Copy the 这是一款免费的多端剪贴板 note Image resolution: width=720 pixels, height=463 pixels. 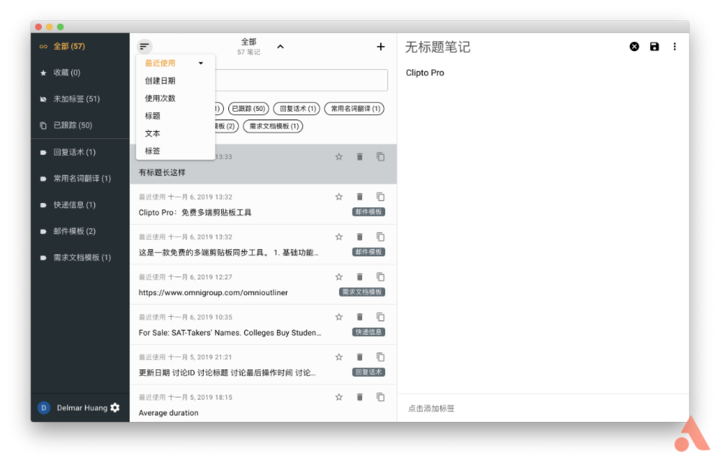coord(381,237)
